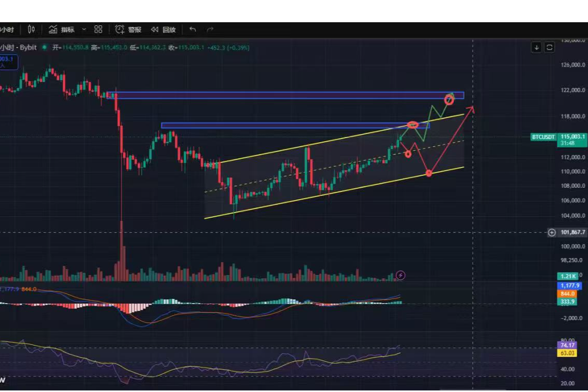Click the purple RSI value label 74.17

tap(567, 345)
